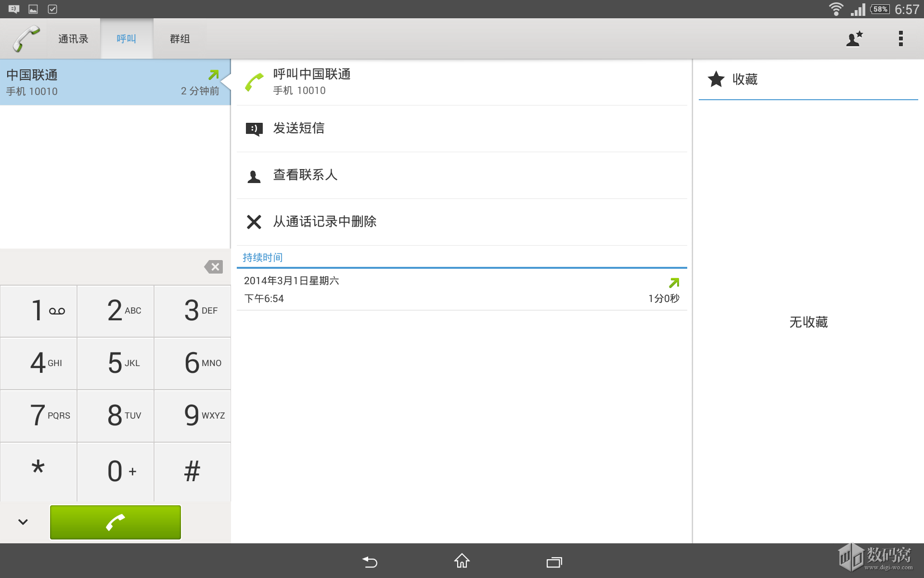Tap the green call button

point(115,522)
